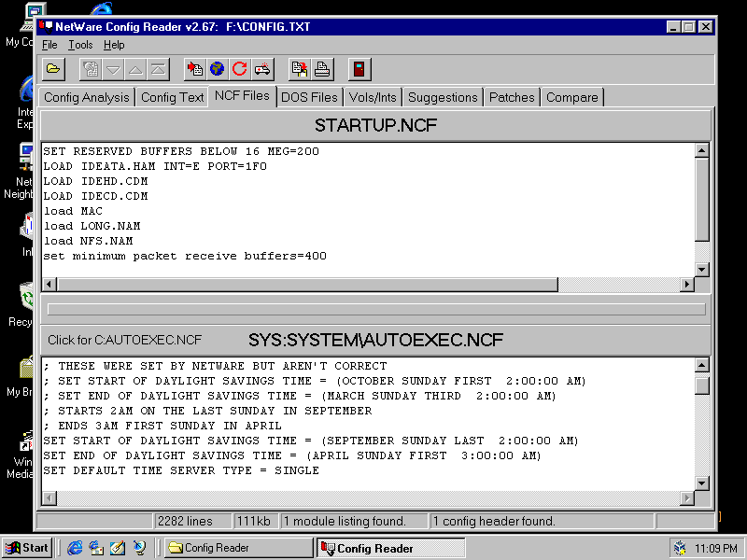Click the grayed-out down triangle toolbar button
Screen dimensions: 747x560
tap(113, 69)
